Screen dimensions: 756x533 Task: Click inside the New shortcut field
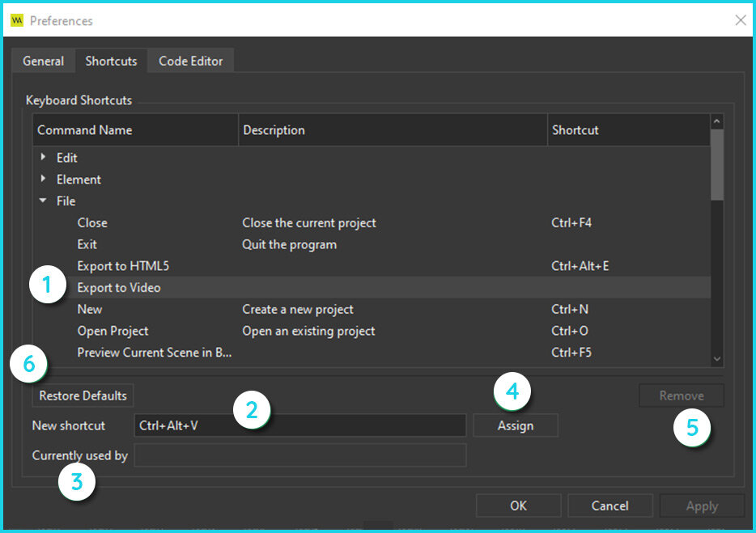(300, 425)
